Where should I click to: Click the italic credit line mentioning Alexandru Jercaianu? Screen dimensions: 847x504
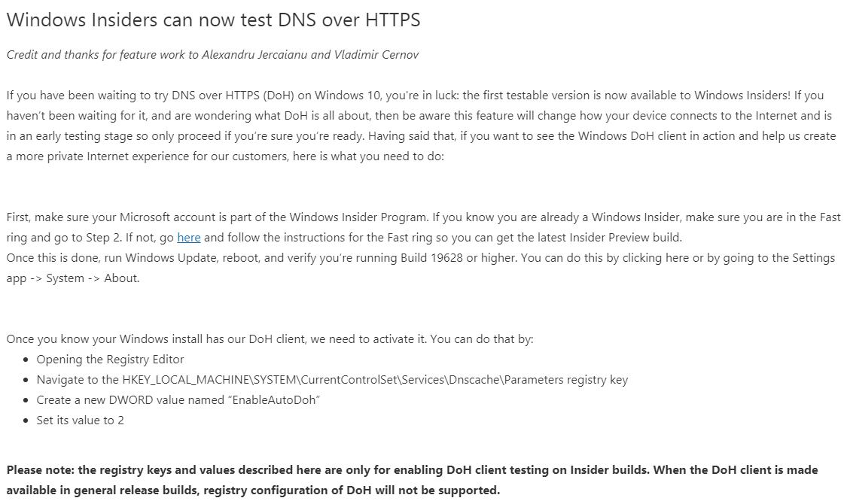212,54
